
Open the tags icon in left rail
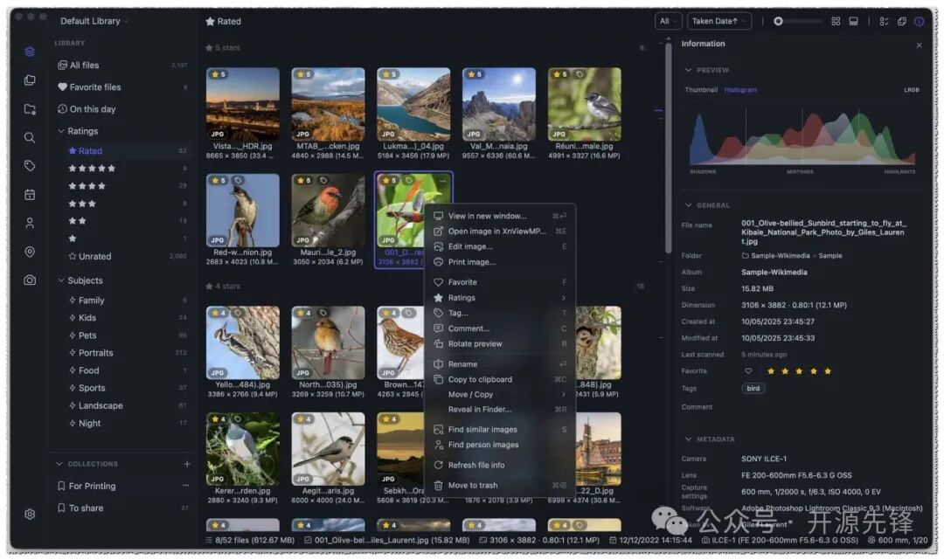click(30, 166)
